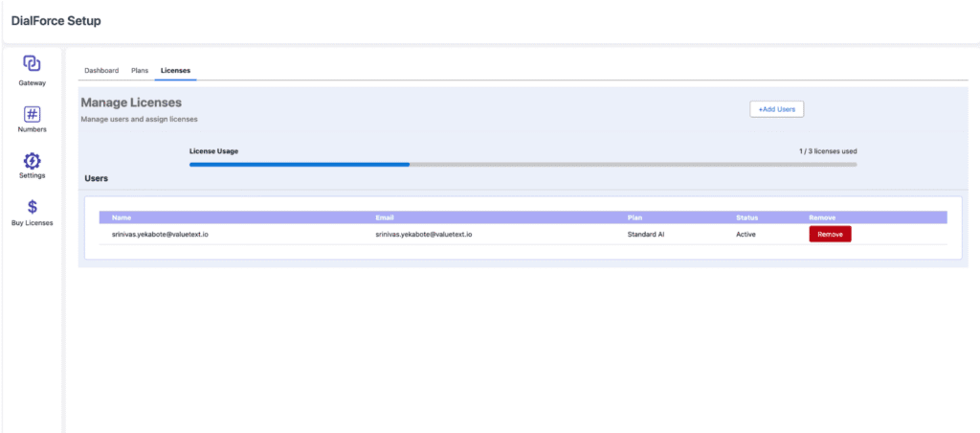Click the License Usage progress bar

point(523,165)
